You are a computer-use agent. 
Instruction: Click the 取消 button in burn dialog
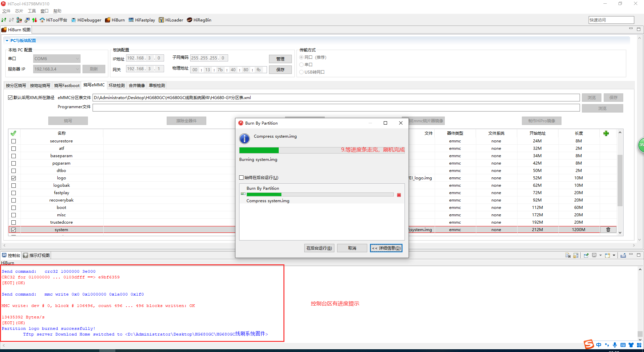(x=352, y=248)
